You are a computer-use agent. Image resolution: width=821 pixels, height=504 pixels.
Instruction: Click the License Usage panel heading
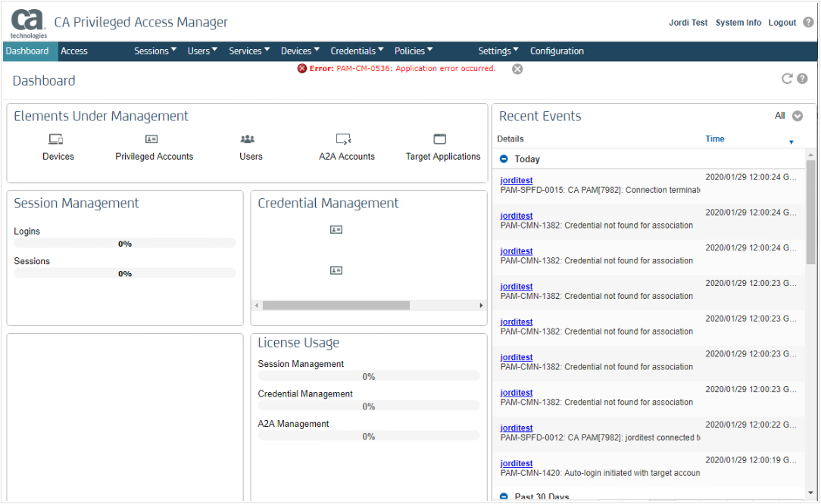[x=298, y=343]
